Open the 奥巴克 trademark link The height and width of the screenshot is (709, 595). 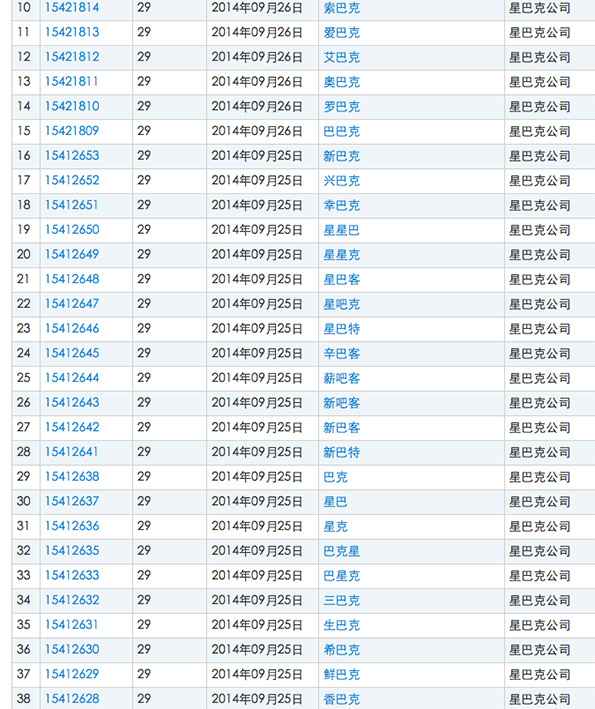[341, 82]
